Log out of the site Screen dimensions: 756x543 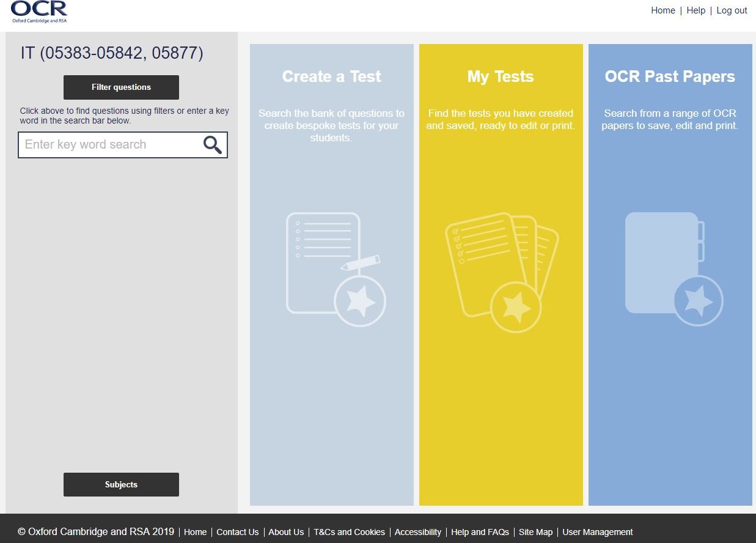tap(732, 10)
